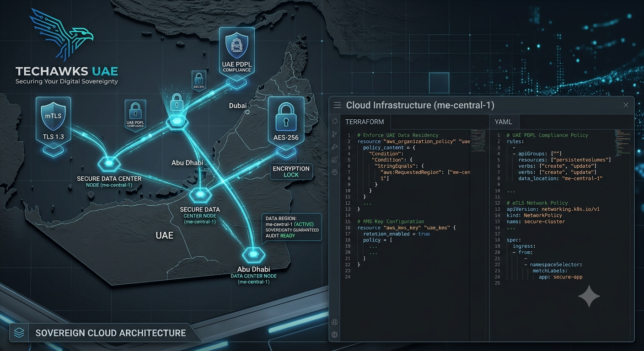
Task: Select the Run and Debug play icon
Action: (335, 147)
